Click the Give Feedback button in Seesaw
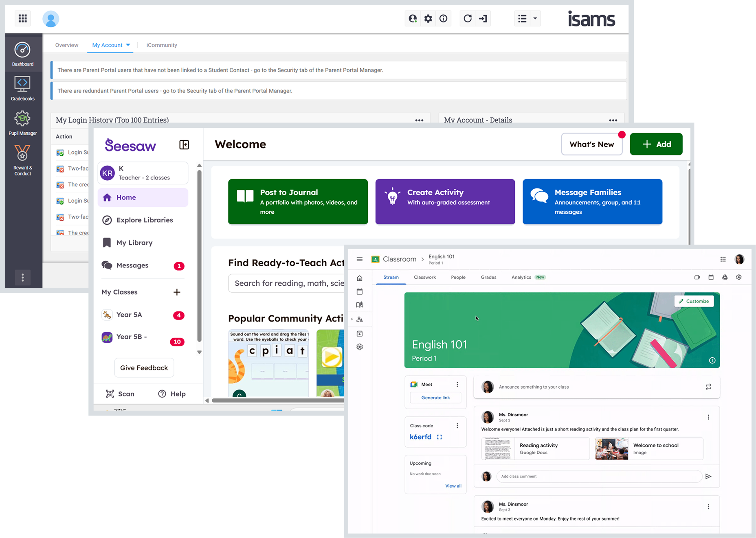The height and width of the screenshot is (538, 756). pyautogui.click(x=144, y=367)
